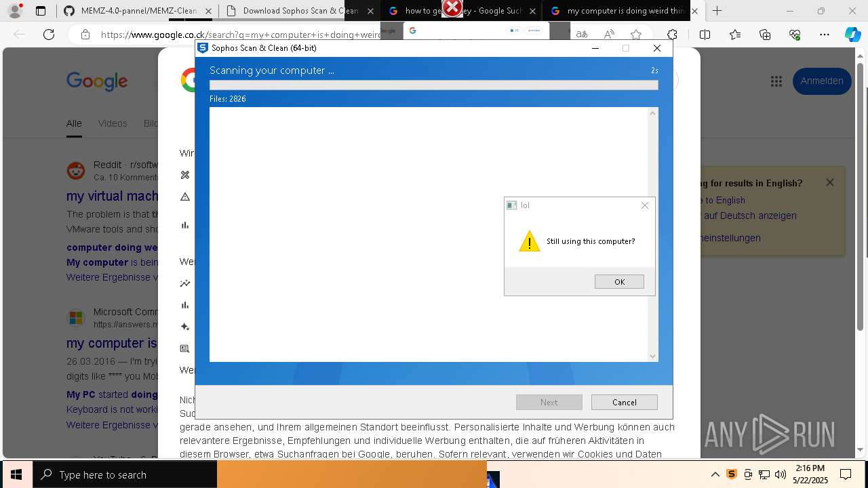Dismiss the English results suggestion box
This screenshot has width=868, height=488.
click(829, 182)
